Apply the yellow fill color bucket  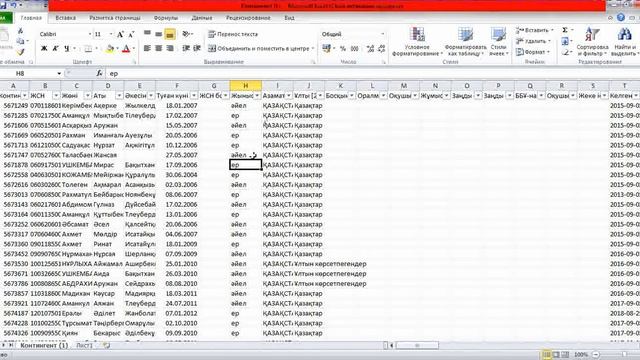(109, 49)
